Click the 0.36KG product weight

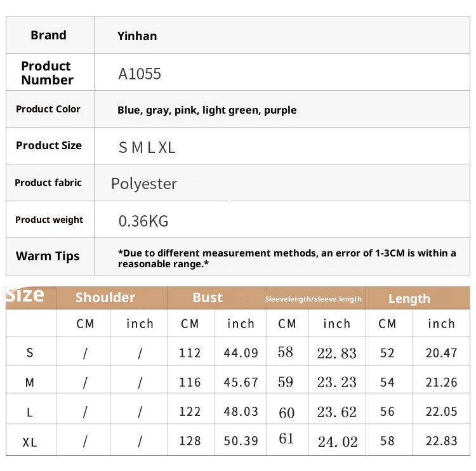click(x=143, y=221)
